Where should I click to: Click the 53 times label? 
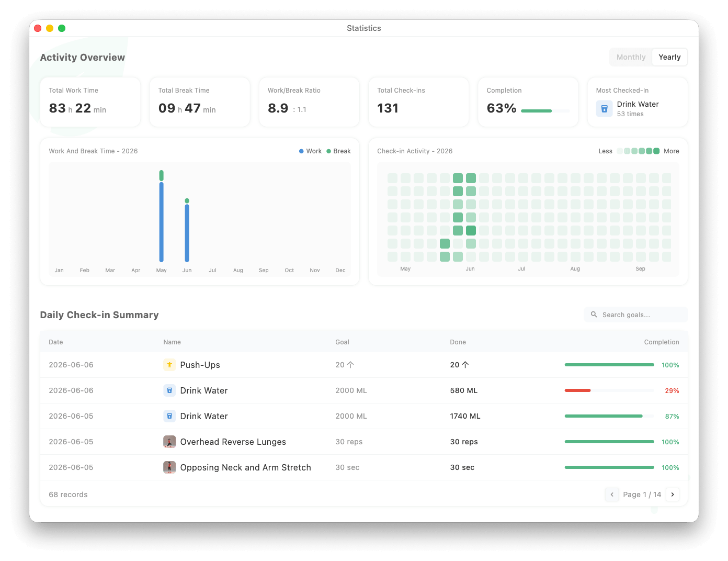point(630,114)
